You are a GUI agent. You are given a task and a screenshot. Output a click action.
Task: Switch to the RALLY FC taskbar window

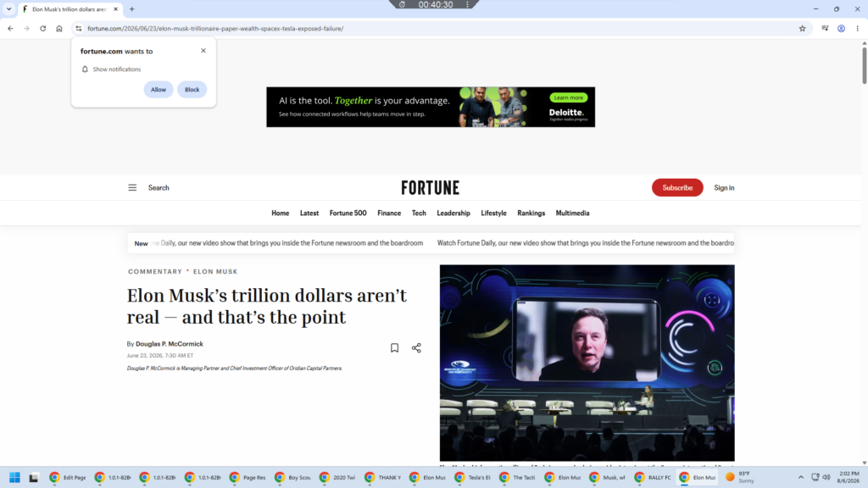pyautogui.click(x=653, y=477)
